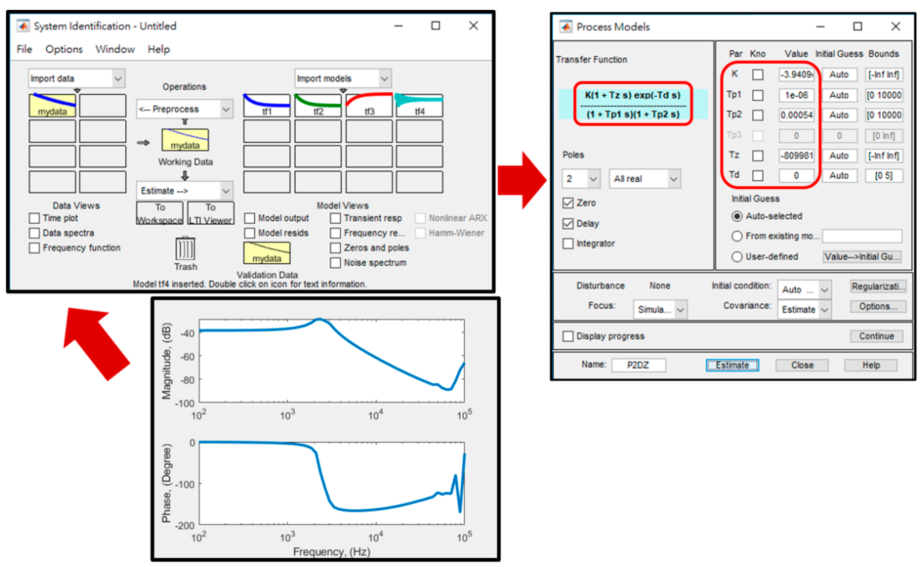
Task: Select the tf4 model icon
Action: 419,105
